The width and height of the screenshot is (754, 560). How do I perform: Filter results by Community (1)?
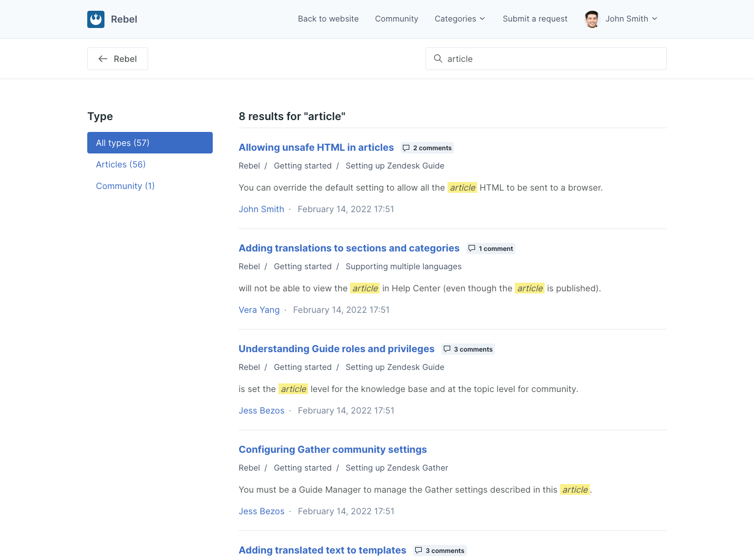coord(125,186)
